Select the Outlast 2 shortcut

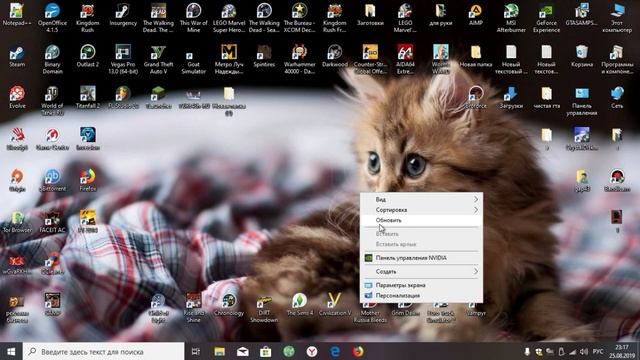pos(88,56)
